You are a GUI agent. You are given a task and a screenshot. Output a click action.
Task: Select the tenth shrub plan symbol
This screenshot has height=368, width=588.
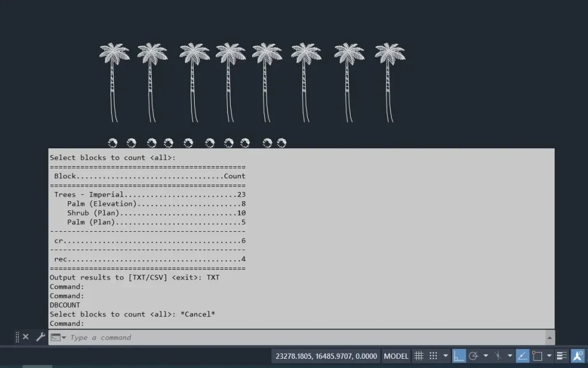click(x=281, y=143)
